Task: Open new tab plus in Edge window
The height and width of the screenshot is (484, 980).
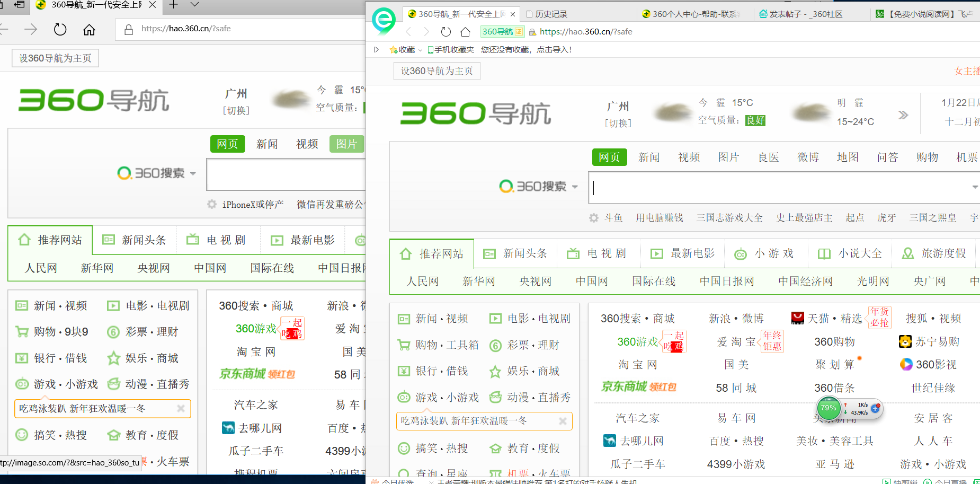Action: (x=173, y=5)
